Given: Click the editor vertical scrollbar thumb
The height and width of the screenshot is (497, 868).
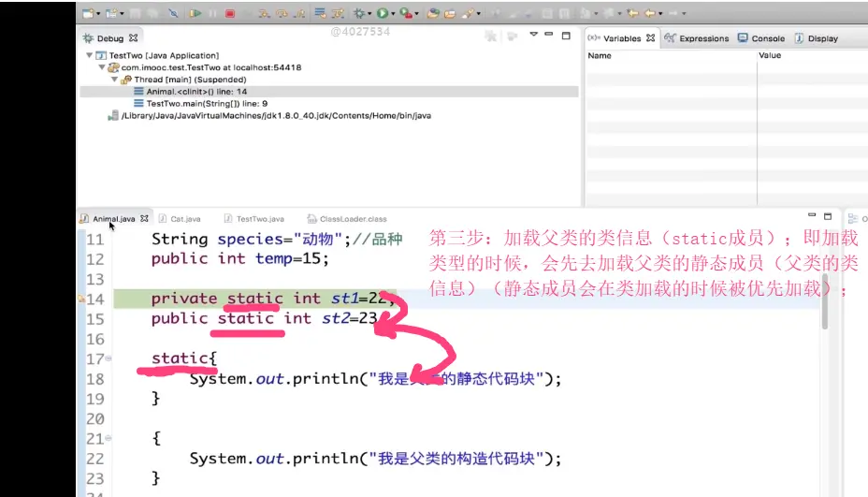Looking at the screenshot, I should point(825,300).
